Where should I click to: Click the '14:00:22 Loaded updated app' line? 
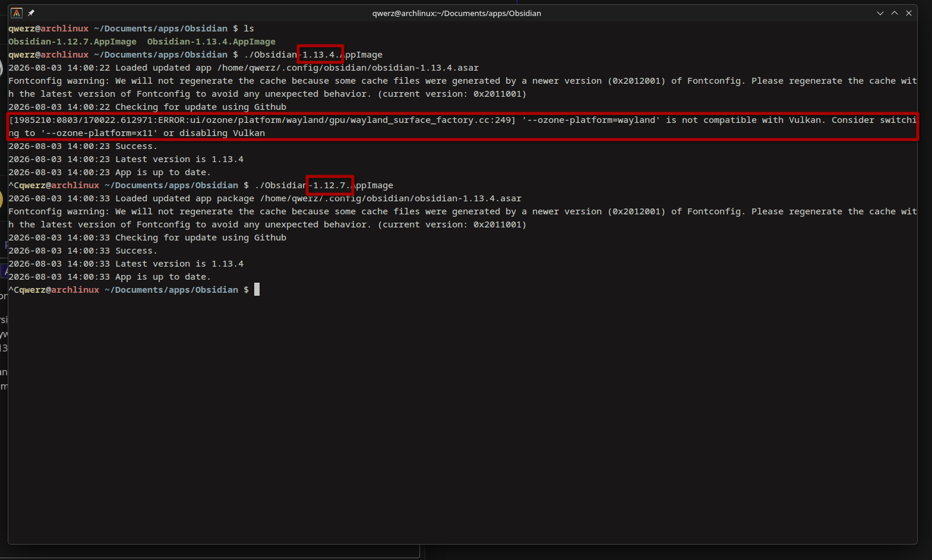click(x=244, y=68)
